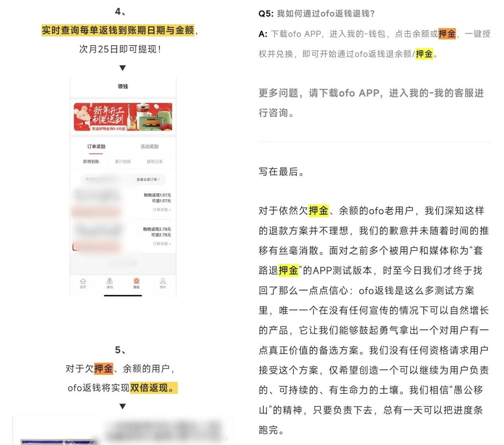Click the 购物返现2.79元 amount
The image size is (504, 445).
[x=157, y=229]
